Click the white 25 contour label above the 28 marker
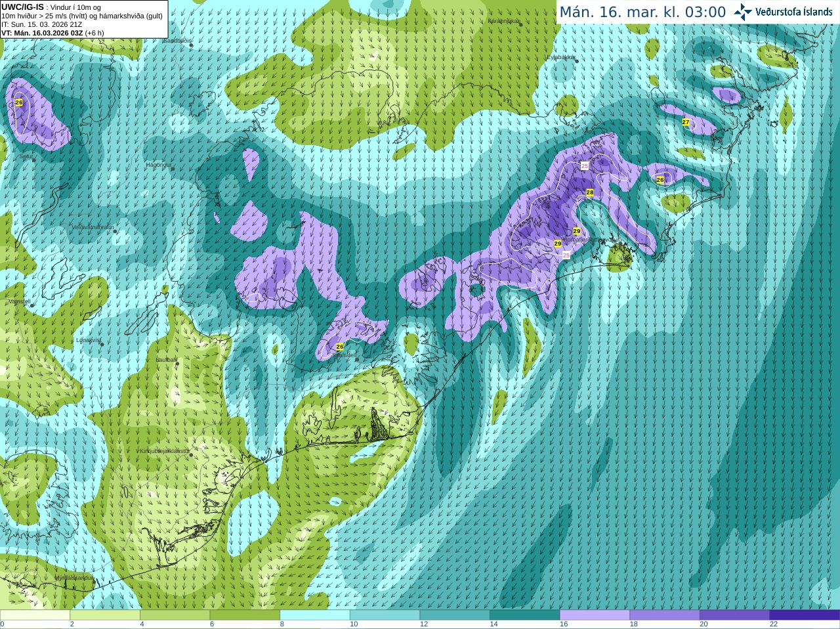Screen dimensions: 840x629 tap(585, 166)
